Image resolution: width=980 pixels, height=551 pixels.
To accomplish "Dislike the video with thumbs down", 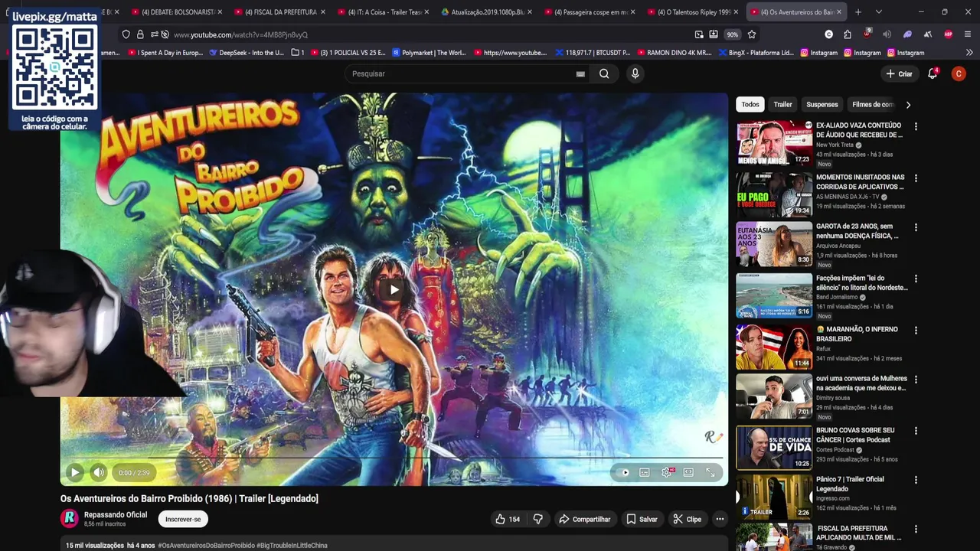I will pos(538,519).
